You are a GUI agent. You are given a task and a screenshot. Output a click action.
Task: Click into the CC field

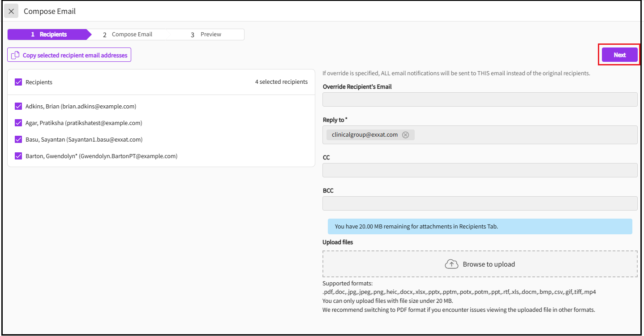click(x=480, y=170)
